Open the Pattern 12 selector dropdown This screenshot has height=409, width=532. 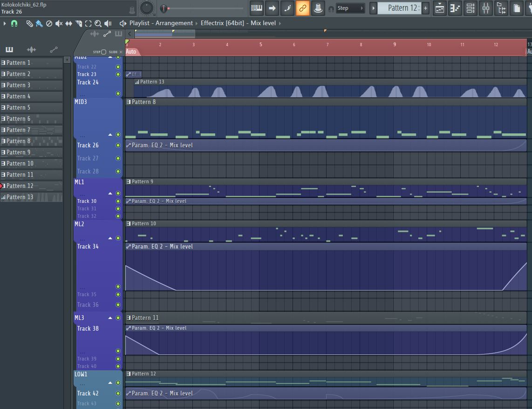pyautogui.click(x=402, y=8)
